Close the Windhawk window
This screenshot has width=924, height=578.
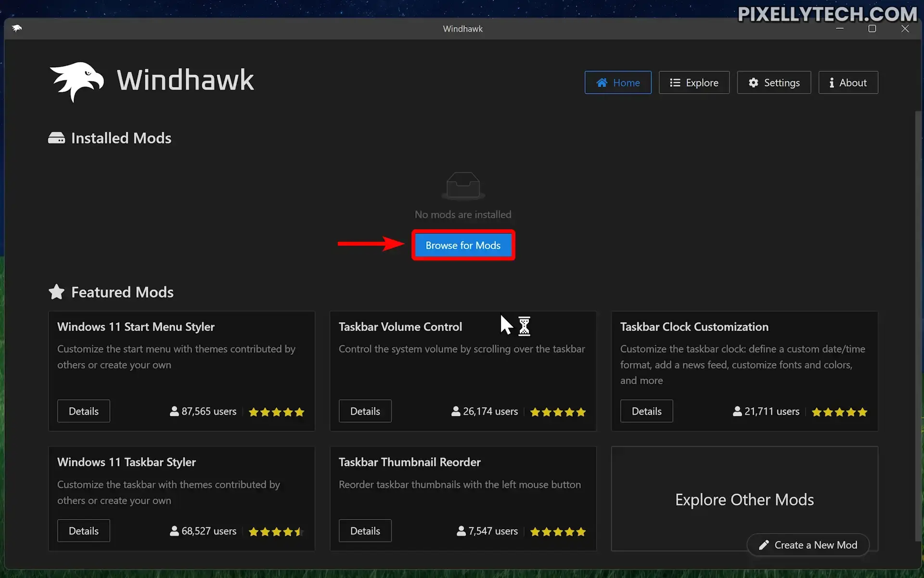(x=905, y=28)
